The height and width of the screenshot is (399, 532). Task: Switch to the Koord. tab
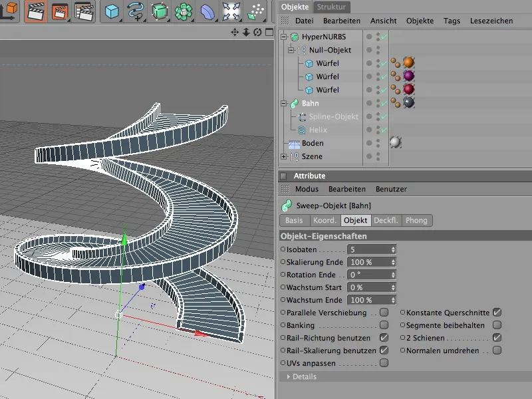tap(325, 221)
